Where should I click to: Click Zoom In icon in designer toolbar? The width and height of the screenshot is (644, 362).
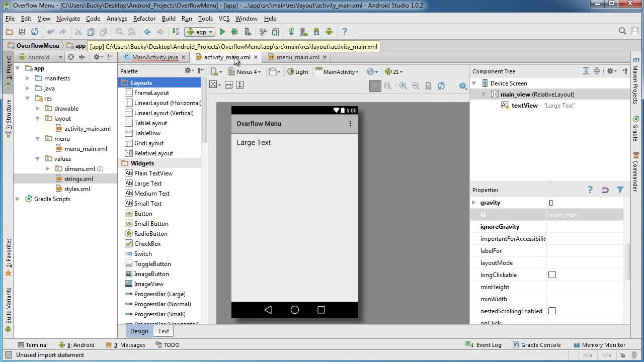[403, 86]
